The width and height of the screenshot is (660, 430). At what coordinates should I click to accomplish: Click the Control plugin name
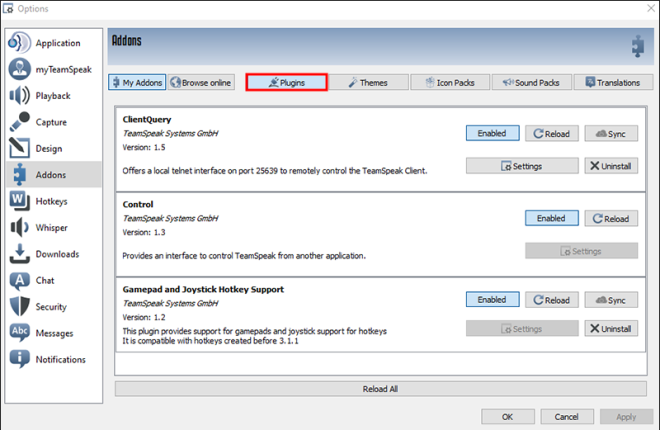tap(138, 204)
